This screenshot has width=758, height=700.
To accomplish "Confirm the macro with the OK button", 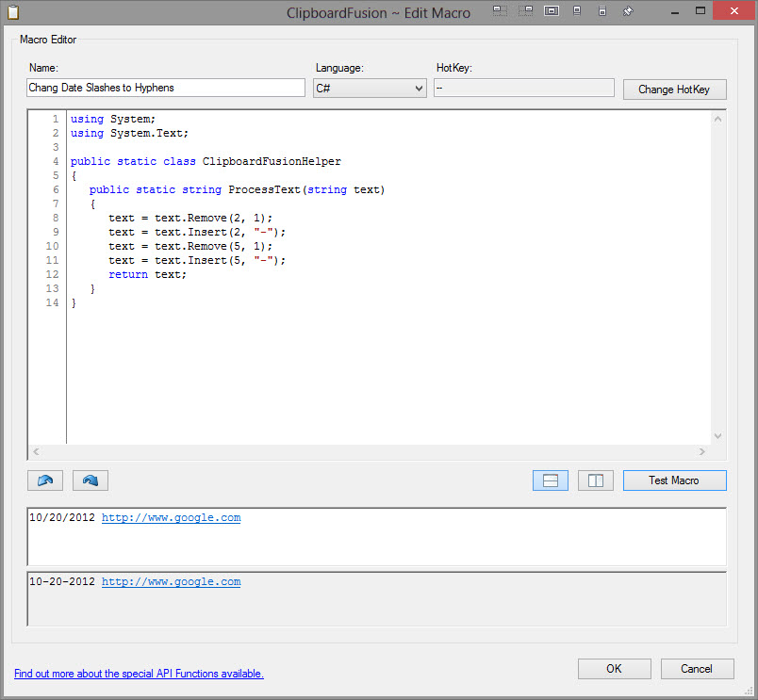I will point(614,669).
